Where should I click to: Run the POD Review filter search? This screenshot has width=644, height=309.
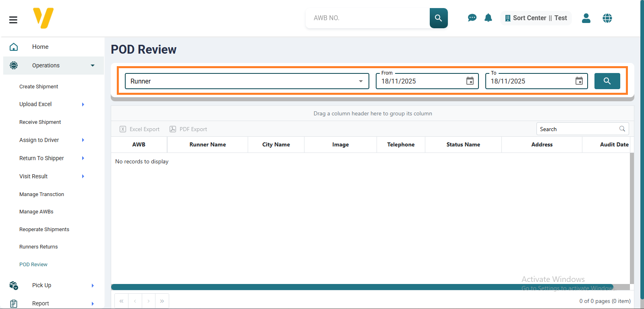coord(607,81)
